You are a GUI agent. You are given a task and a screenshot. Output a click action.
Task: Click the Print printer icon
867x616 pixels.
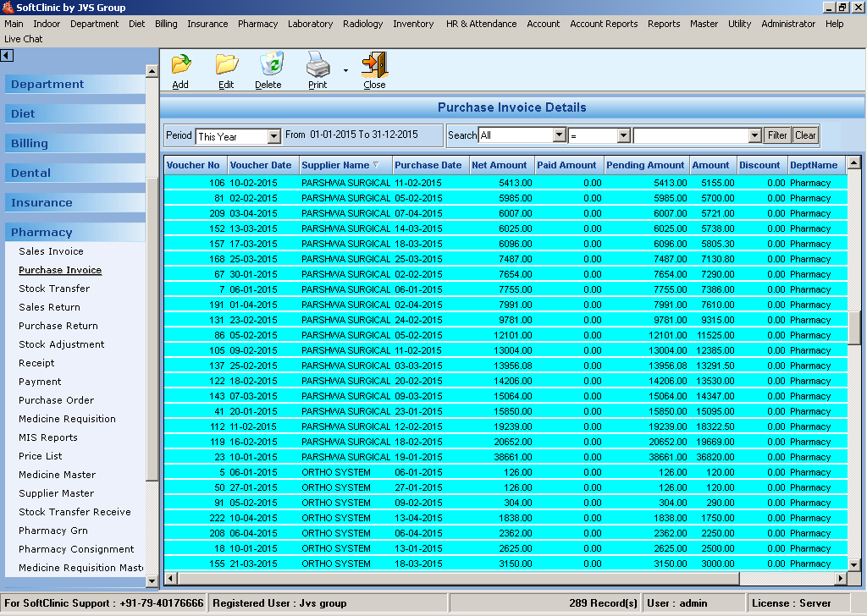(317, 65)
